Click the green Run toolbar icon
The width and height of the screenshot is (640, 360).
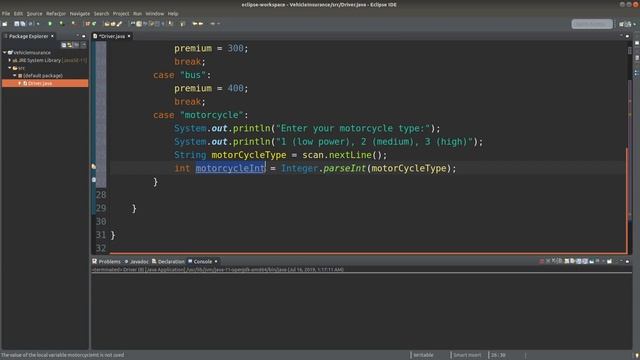click(x=50, y=24)
